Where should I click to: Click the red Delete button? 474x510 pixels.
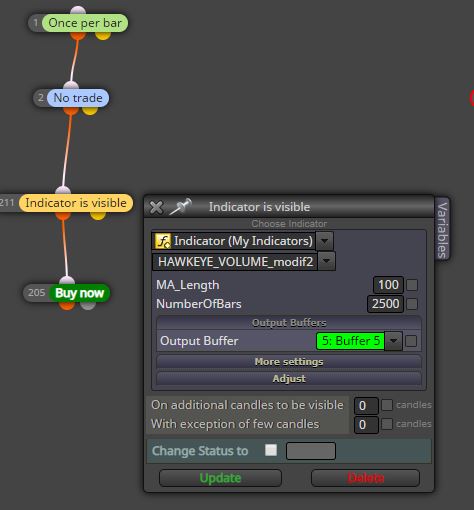[365, 478]
